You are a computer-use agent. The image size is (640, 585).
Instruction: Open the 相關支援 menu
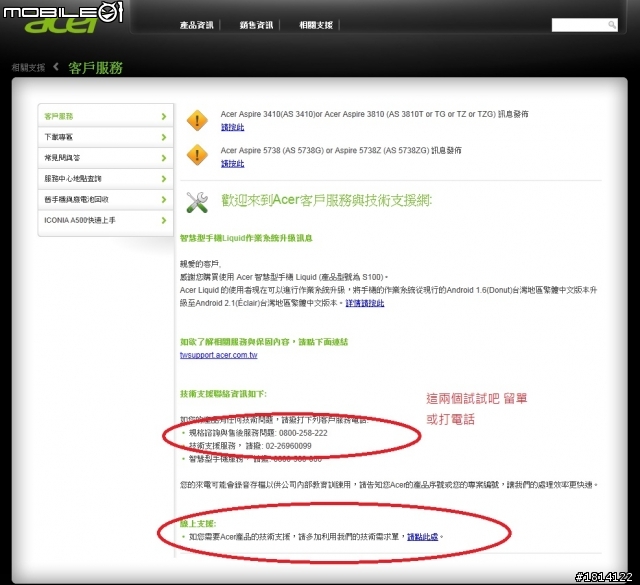click(x=316, y=25)
